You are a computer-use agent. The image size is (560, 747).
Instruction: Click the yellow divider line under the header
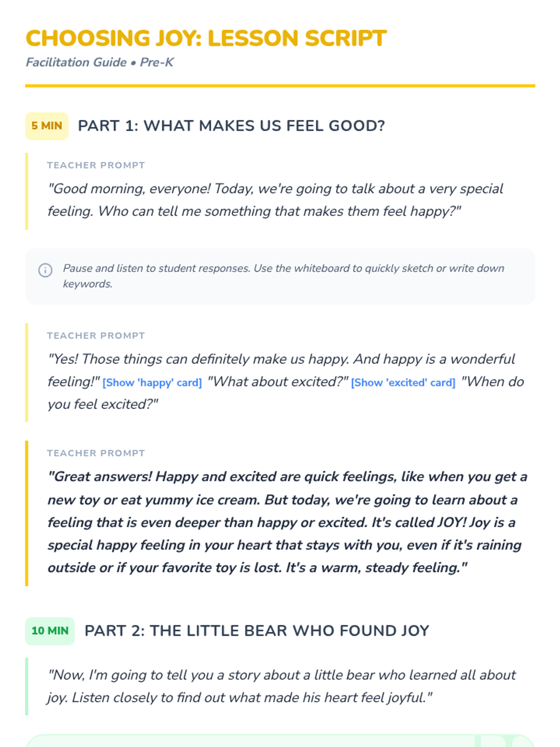280,86
